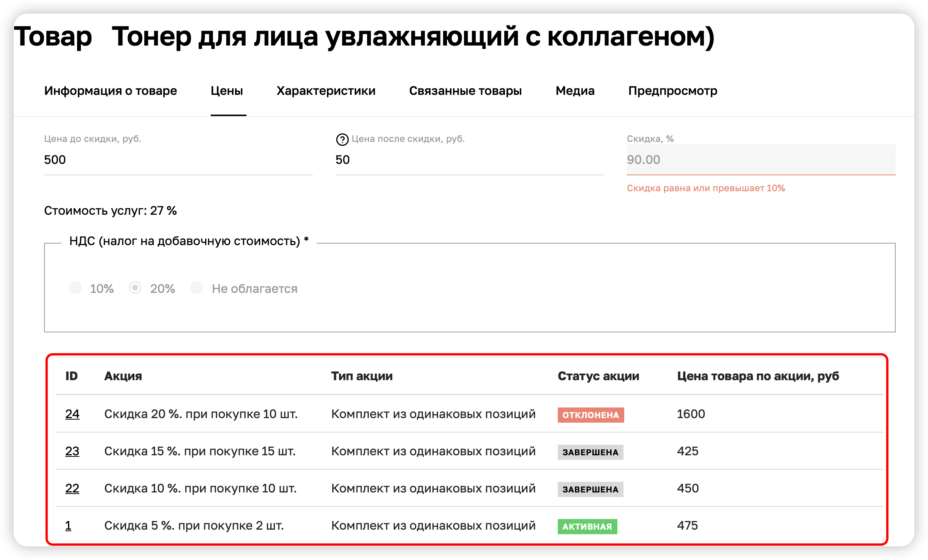Screen dimensions: 928x560
Task: Select the 'Не облагается' radio button
Action: click(x=197, y=288)
